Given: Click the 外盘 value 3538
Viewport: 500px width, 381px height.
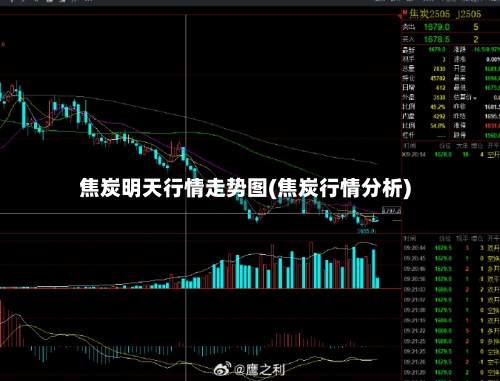Looking at the screenshot, I should pyautogui.click(x=439, y=97).
